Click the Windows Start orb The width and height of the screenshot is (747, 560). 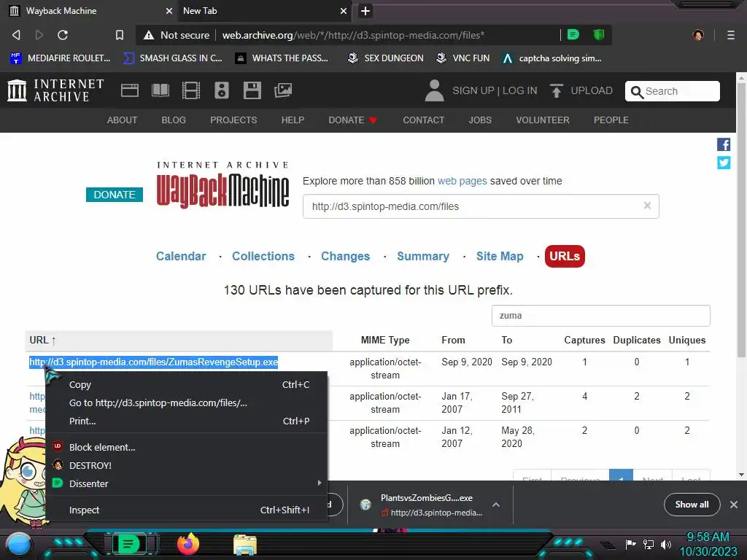tap(19, 544)
